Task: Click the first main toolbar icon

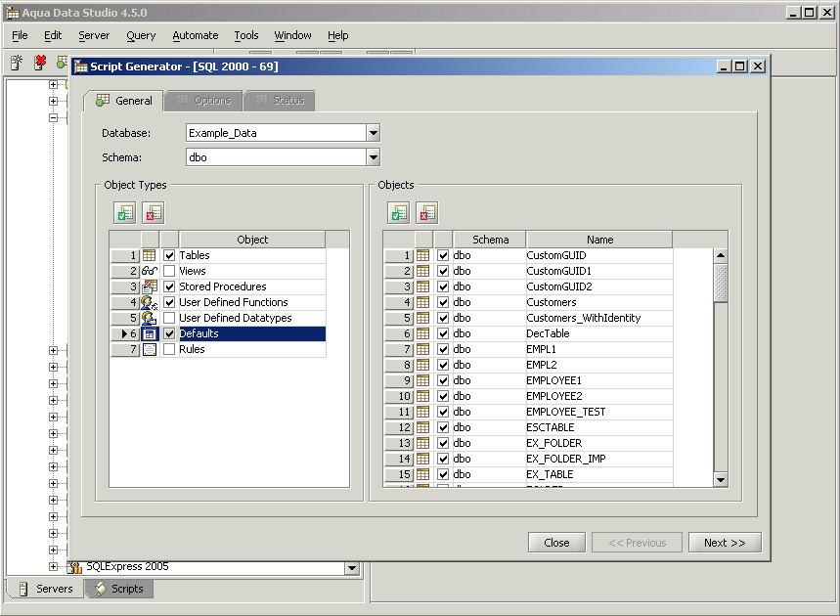Action: tap(17, 63)
